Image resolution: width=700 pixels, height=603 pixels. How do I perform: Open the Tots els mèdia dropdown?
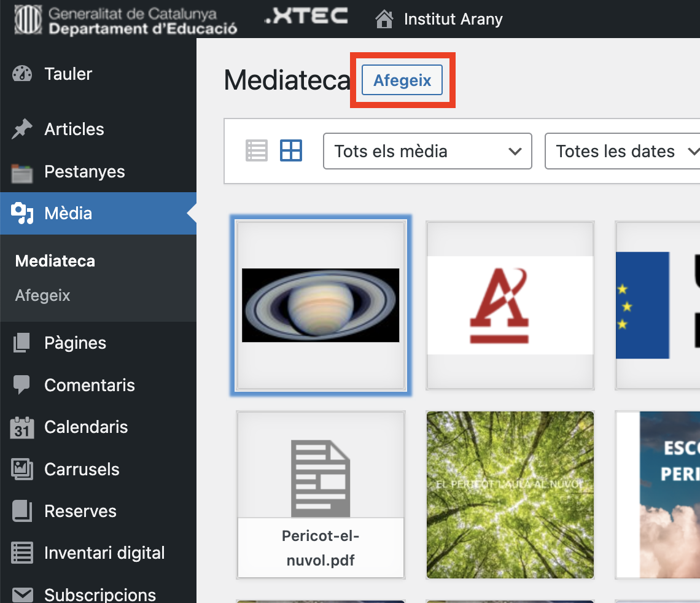[427, 151]
